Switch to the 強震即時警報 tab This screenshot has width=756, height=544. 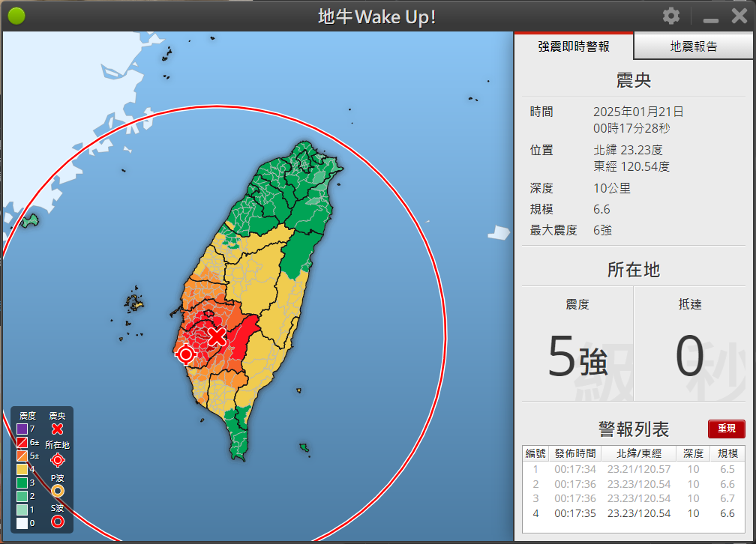pos(574,46)
